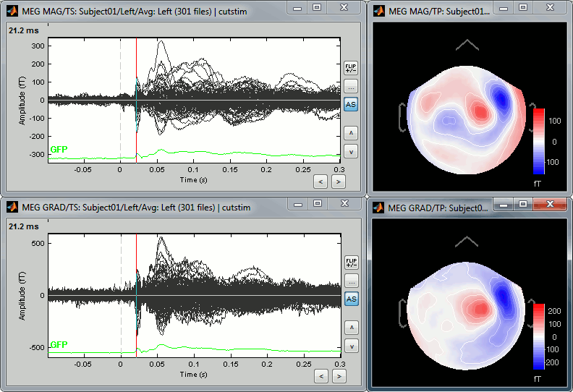Screen dimensions: 573x392
Task: Open the title bar icon menu of MEG MAG/TP window
Action: click(x=378, y=7)
